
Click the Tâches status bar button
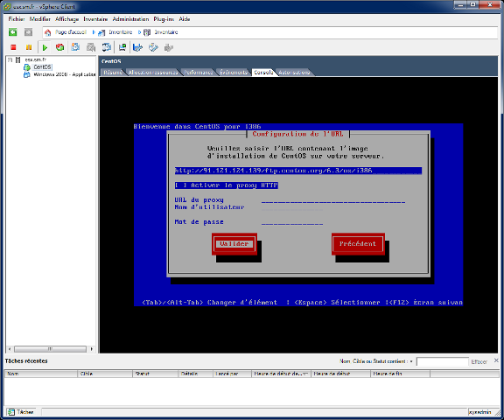(x=22, y=412)
